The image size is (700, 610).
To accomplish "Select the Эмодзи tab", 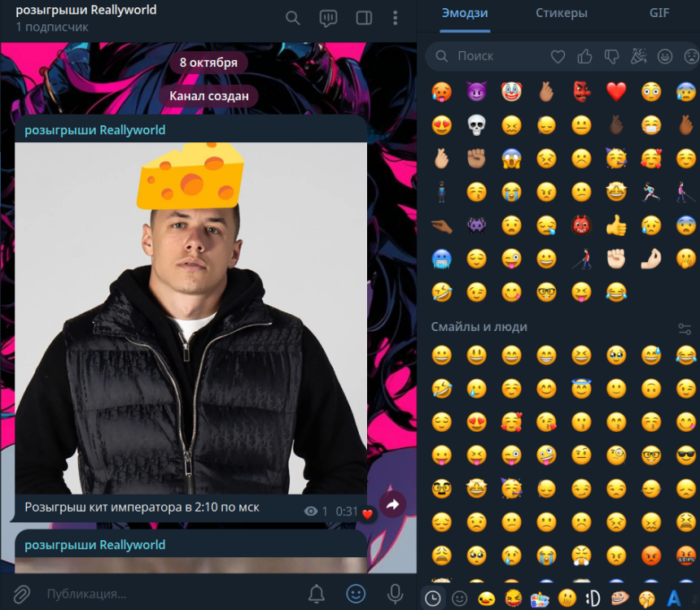I will [x=465, y=13].
